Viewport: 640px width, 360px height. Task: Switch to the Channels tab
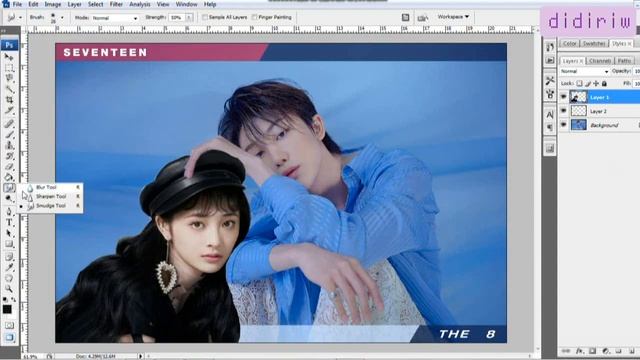[x=600, y=61]
